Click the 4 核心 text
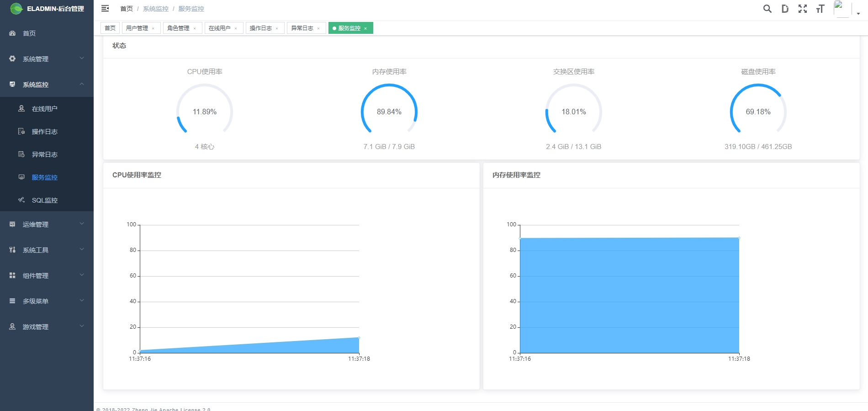Image resolution: width=868 pixels, height=411 pixels. coord(205,147)
